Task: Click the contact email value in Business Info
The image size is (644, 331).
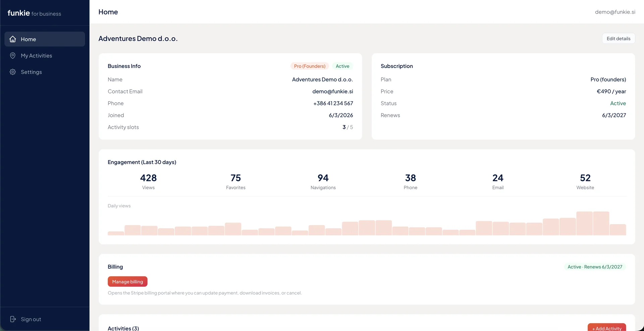Action: point(332,91)
